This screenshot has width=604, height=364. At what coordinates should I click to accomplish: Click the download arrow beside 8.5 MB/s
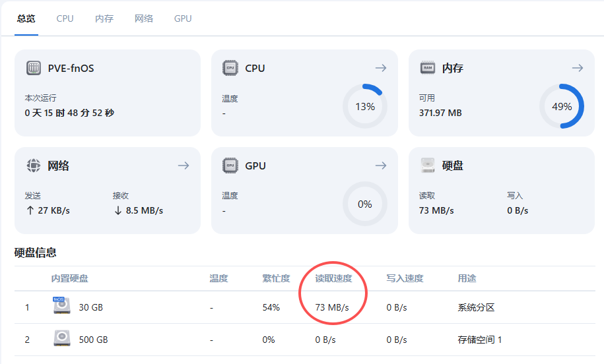(x=118, y=210)
